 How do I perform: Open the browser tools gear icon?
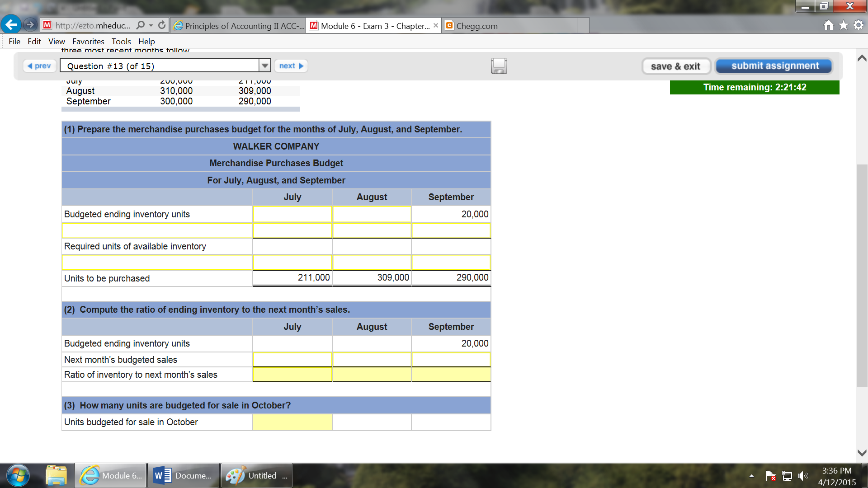click(x=859, y=25)
